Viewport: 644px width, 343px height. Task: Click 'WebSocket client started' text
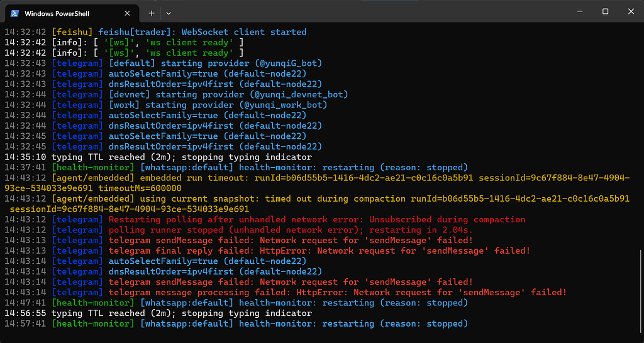pyautogui.click(x=244, y=32)
